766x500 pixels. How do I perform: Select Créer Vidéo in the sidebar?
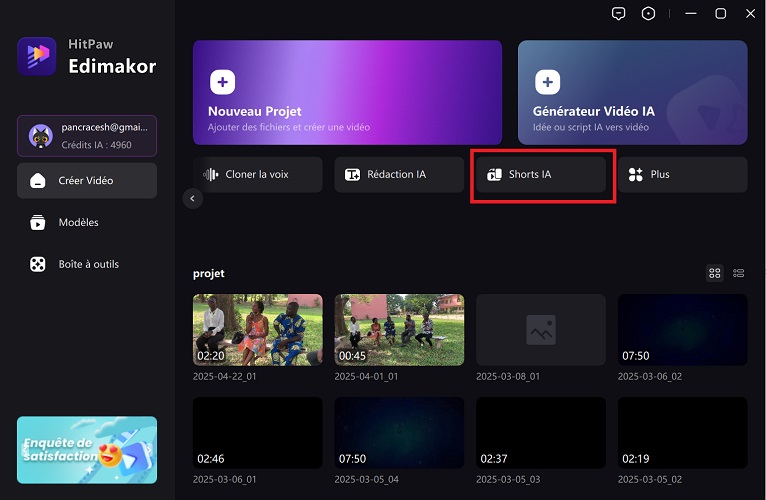point(87,181)
